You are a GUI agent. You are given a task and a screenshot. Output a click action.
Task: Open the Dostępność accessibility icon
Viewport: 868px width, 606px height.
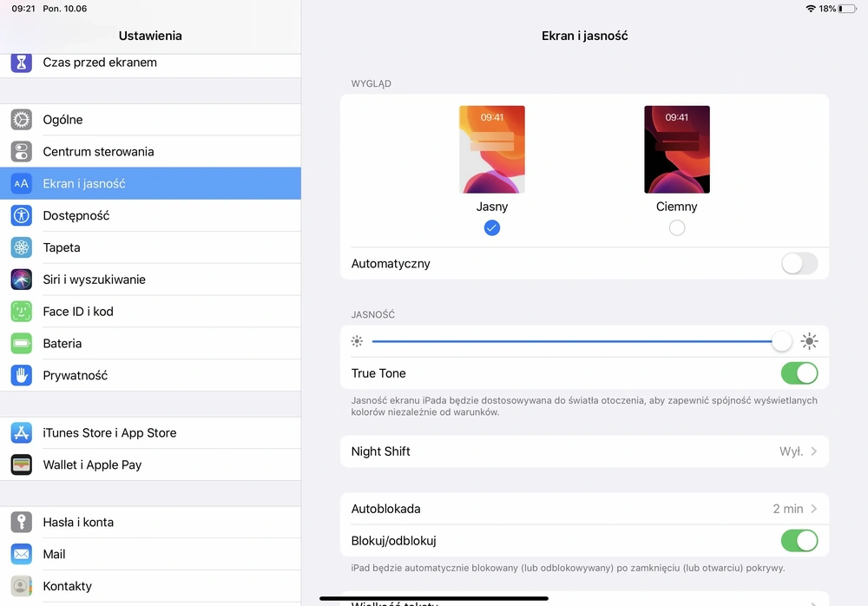21,215
